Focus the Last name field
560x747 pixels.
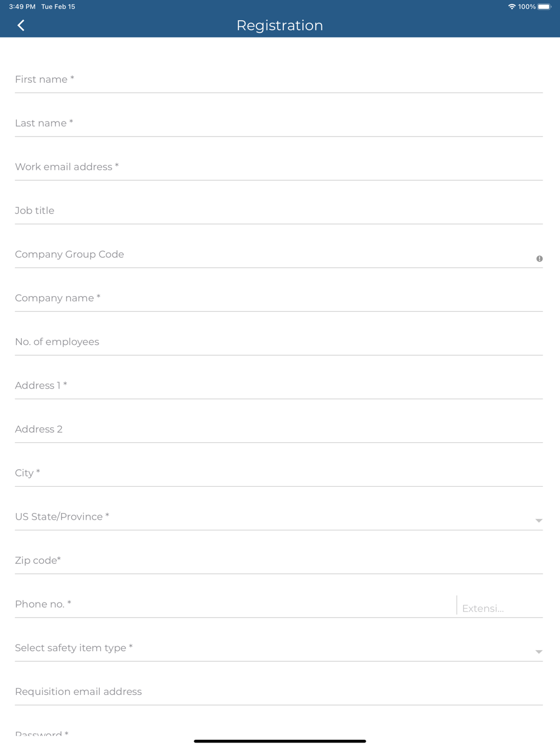click(278, 124)
